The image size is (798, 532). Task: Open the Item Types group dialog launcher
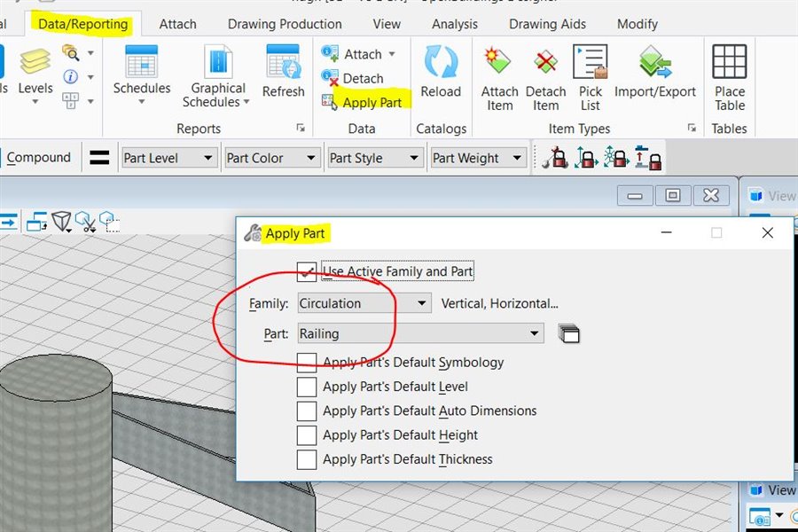click(x=692, y=128)
